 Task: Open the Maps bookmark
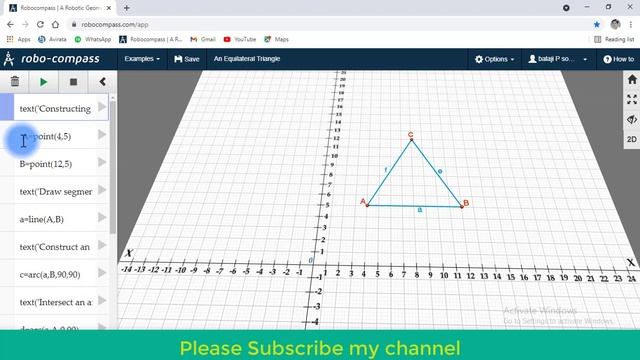pos(276,39)
